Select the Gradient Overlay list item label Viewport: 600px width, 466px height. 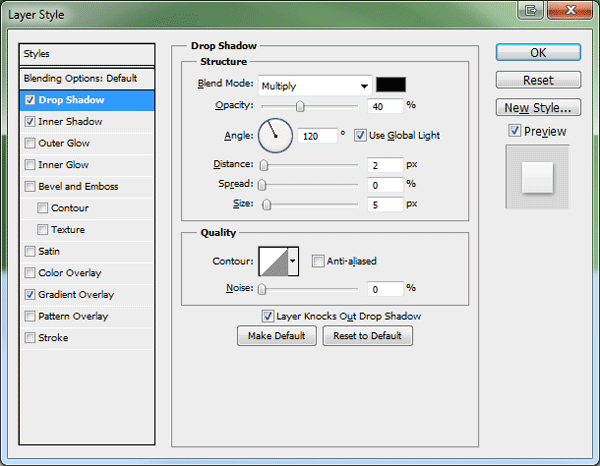76,295
